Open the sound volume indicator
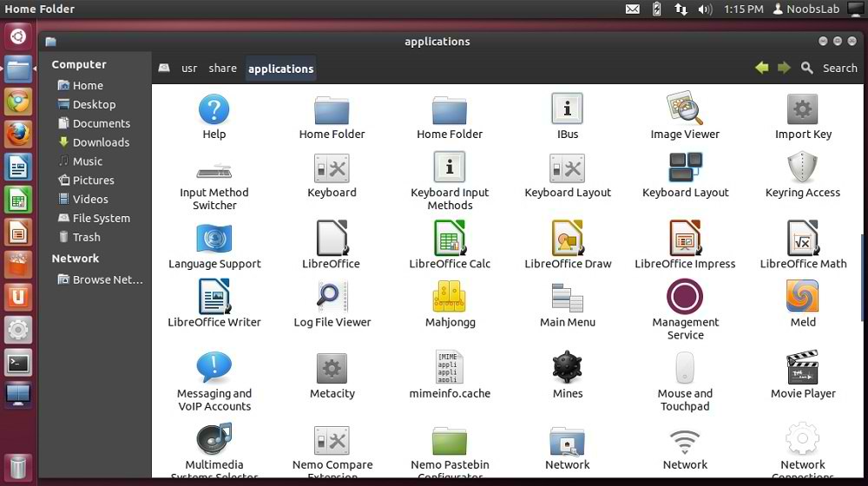The image size is (868, 486). (705, 9)
